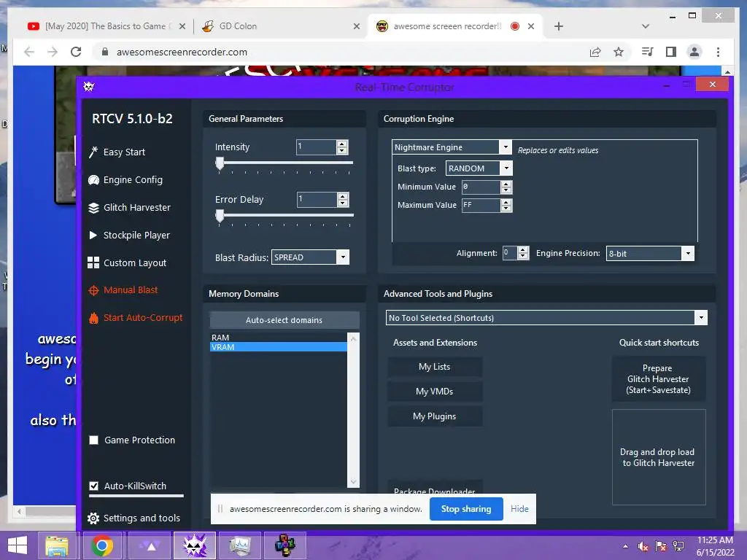747x560 pixels.
Task: Click taskbar clock and date
Action: [715, 546]
